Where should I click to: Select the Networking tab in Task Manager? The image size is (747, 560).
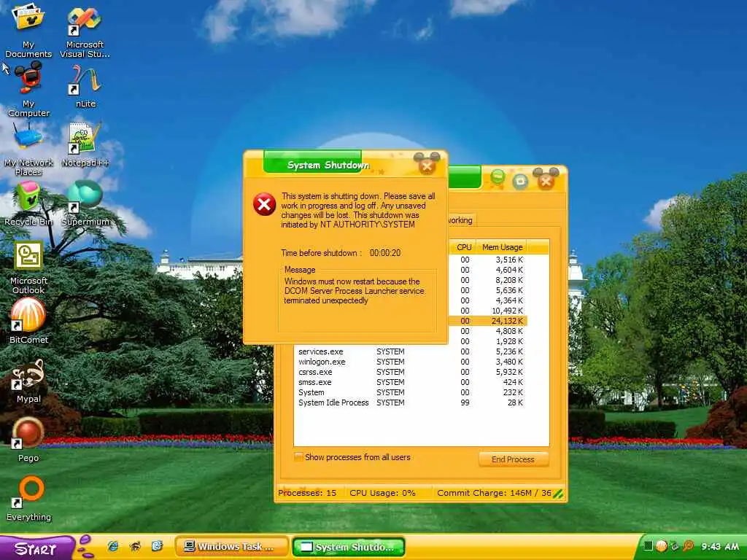(x=460, y=220)
